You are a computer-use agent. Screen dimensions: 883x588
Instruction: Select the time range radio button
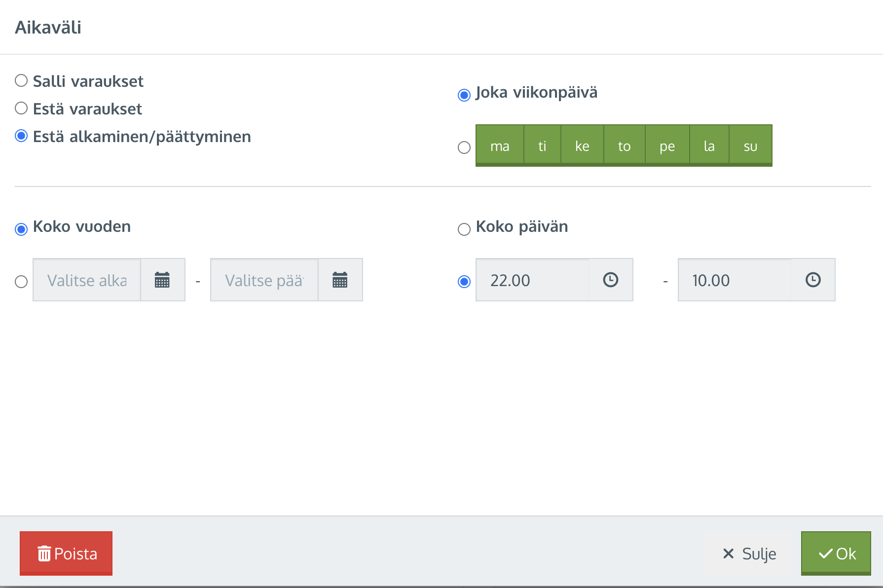click(464, 282)
